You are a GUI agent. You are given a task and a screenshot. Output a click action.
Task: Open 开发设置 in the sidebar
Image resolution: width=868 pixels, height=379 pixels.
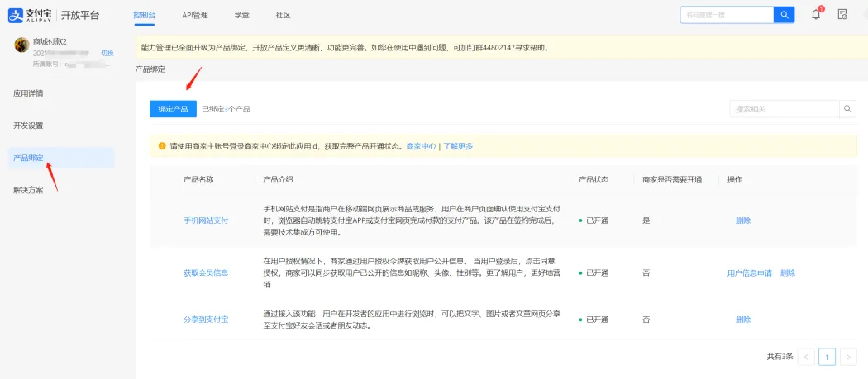pos(28,126)
